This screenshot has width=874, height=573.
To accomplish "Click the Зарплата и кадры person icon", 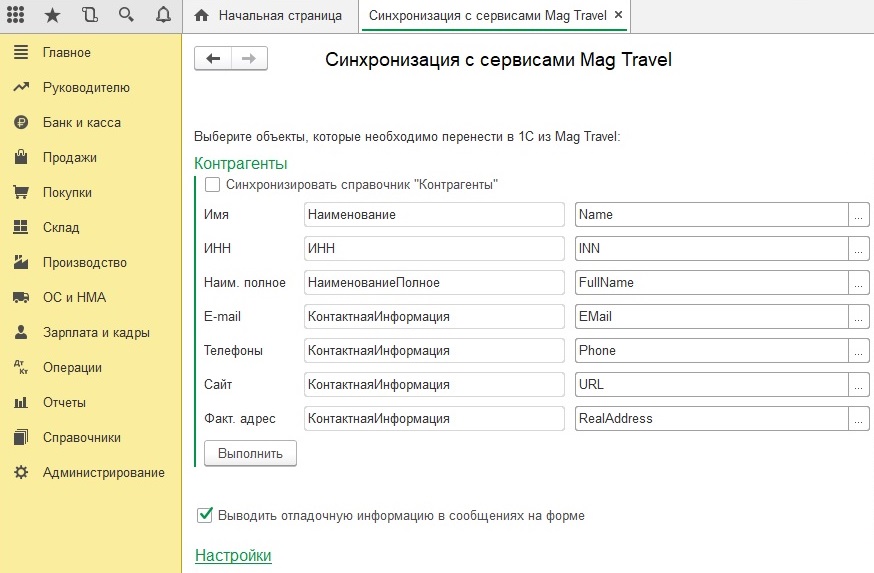I will point(21,332).
